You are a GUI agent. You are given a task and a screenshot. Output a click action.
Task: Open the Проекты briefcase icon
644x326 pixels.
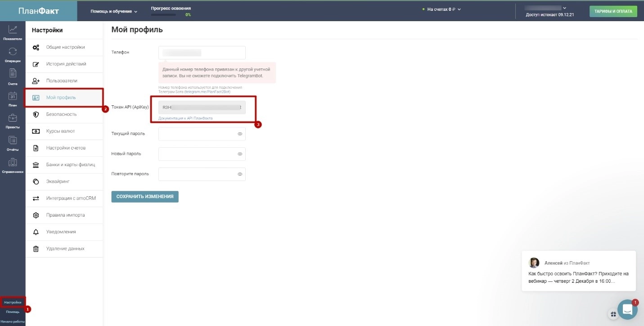(13, 118)
